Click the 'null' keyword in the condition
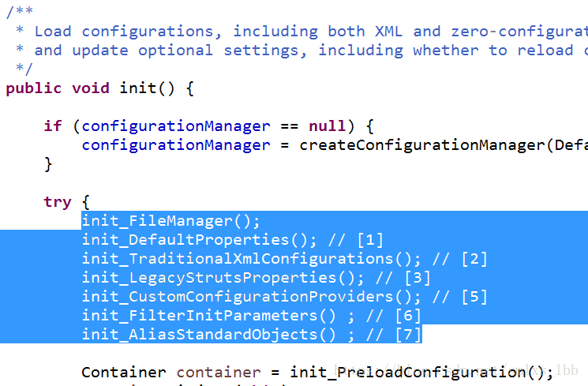The width and height of the screenshot is (588, 386). coord(327,126)
